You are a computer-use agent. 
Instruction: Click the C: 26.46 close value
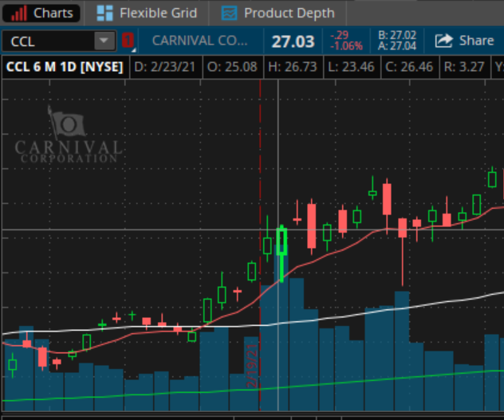tap(421, 67)
